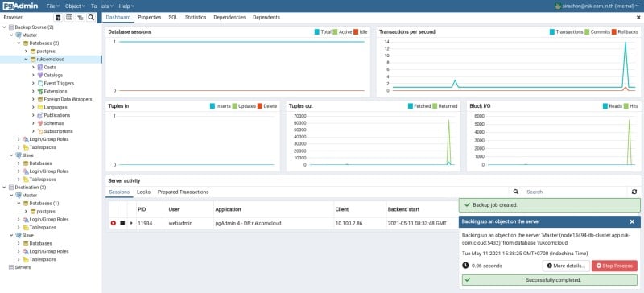Image resolution: width=644 pixels, height=293 pixels.
Task: Click the Extensions node icon
Action: [40, 91]
